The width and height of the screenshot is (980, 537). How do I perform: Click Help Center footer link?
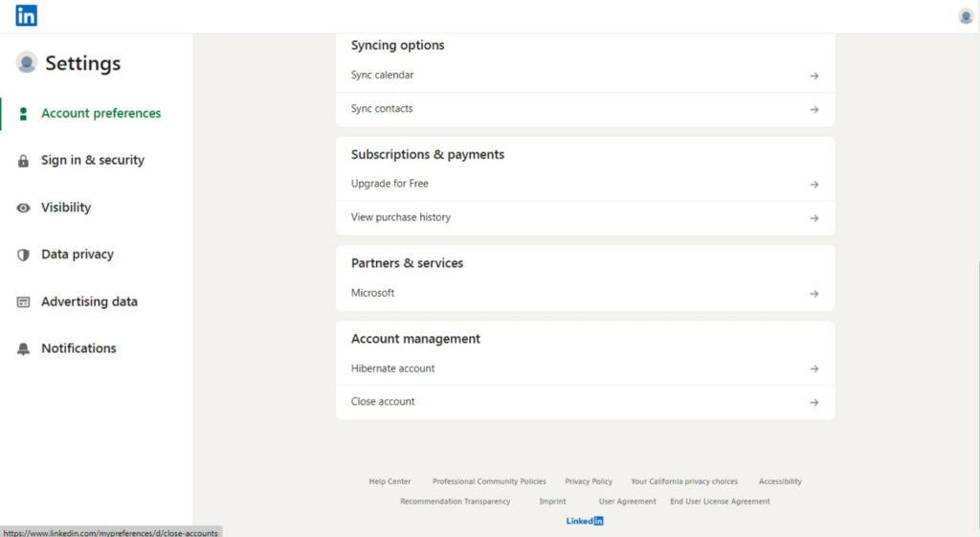pyautogui.click(x=390, y=481)
